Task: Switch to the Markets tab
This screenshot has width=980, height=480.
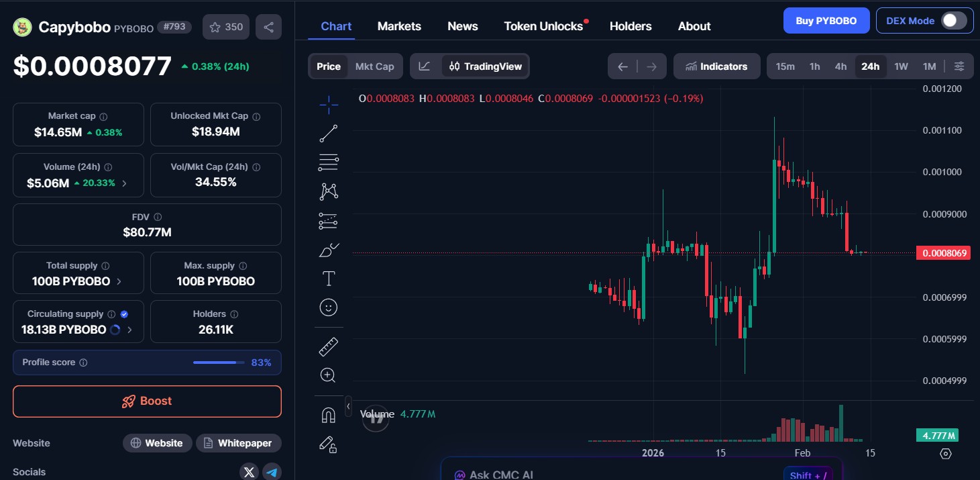Action: pyautogui.click(x=399, y=26)
